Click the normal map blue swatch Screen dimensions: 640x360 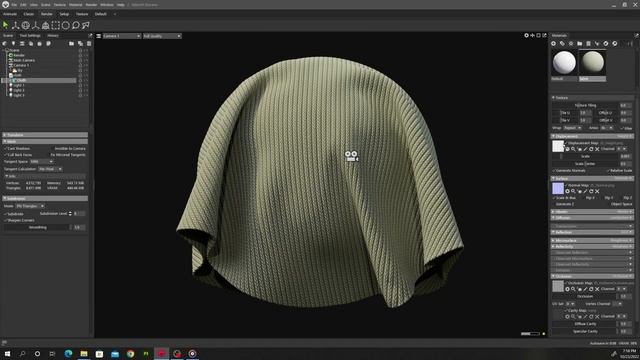pyautogui.click(x=558, y=188)
